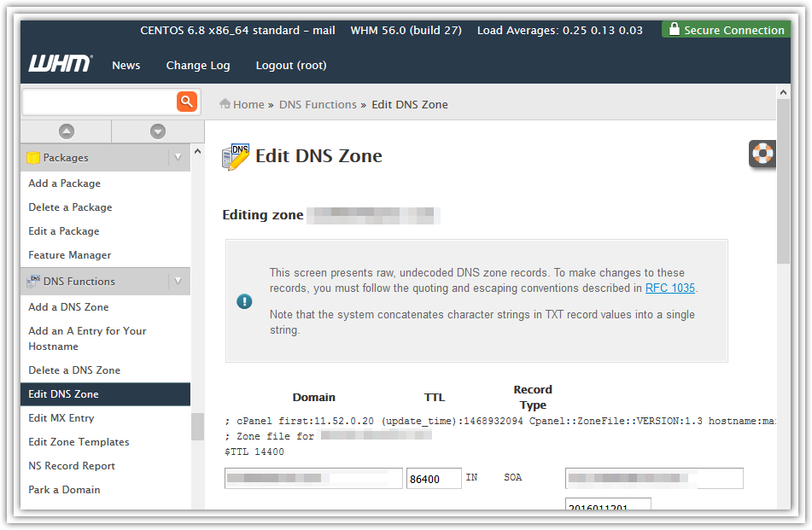Collapse the DNS Functions section
This screenshot has width=812, height=530.
(178, 281)
